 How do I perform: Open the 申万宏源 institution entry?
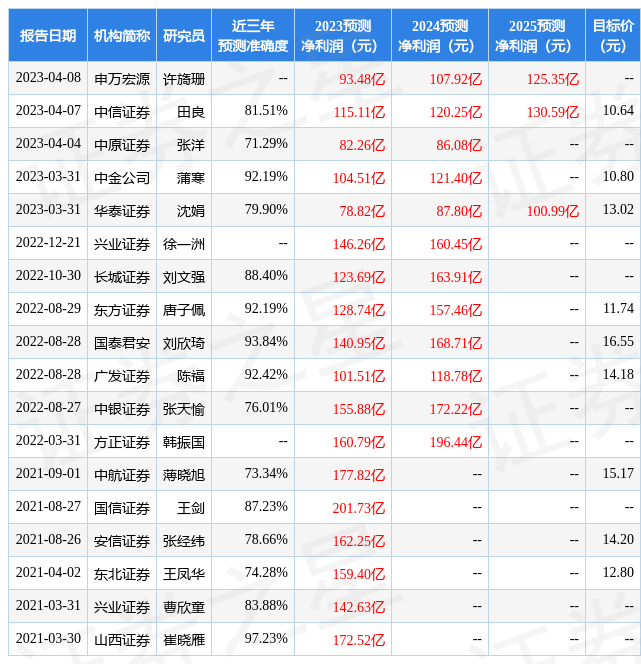coord(122,79)
